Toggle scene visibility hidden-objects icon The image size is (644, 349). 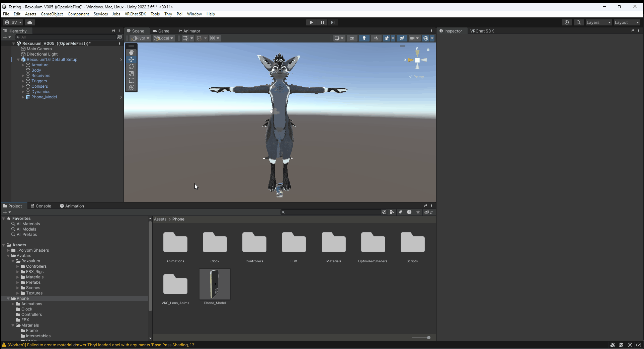tap(402, 38)
